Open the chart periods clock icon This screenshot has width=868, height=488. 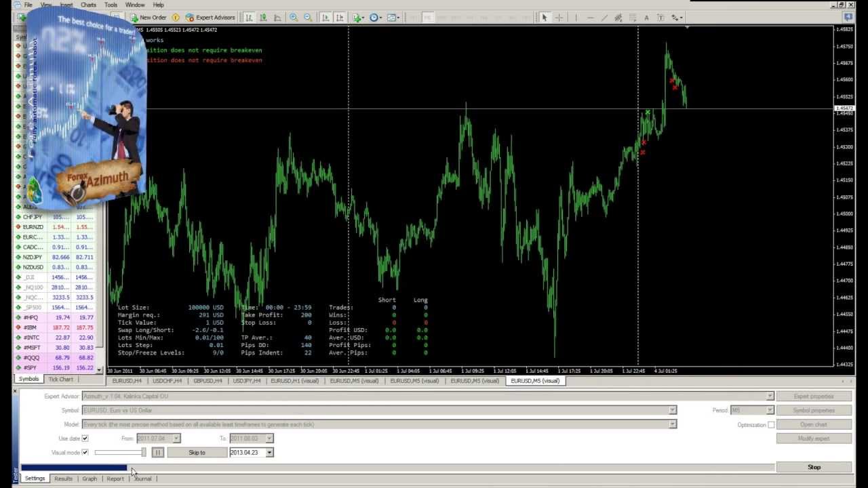(x=375, y=17)
